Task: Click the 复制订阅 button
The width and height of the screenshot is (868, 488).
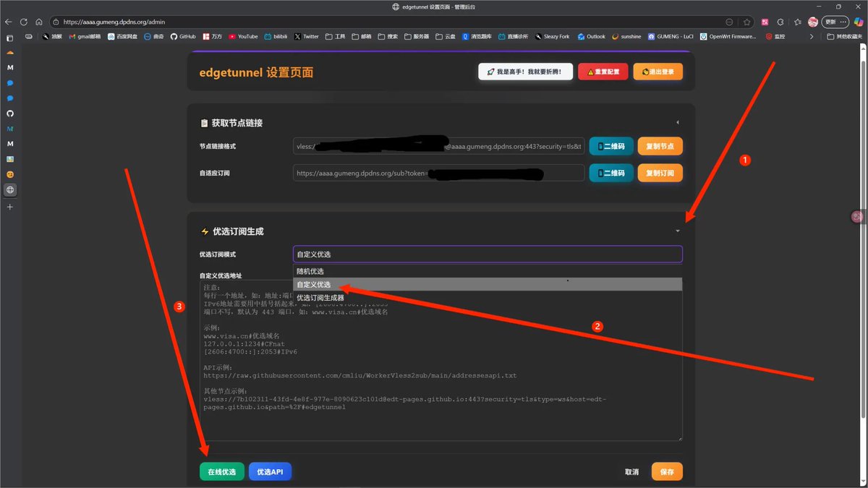Action: (660, 174)
